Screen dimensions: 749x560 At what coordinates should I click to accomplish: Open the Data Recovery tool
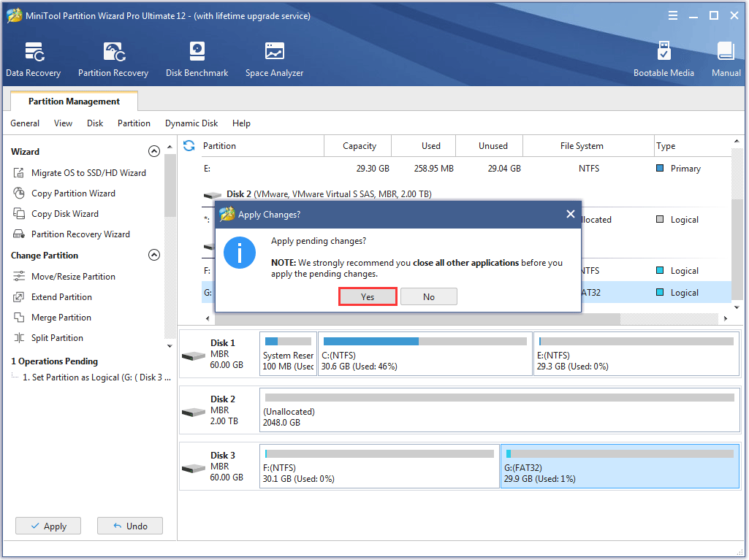34,59
